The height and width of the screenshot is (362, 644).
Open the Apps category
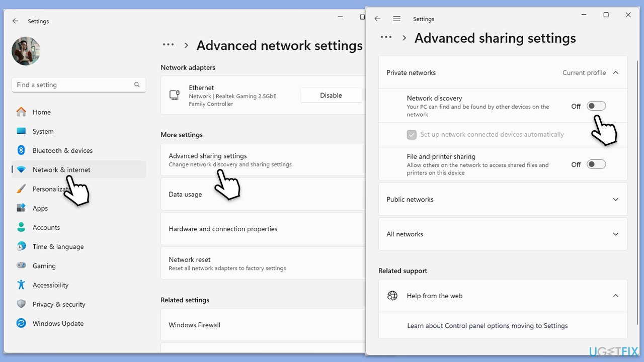click(78, 208)
